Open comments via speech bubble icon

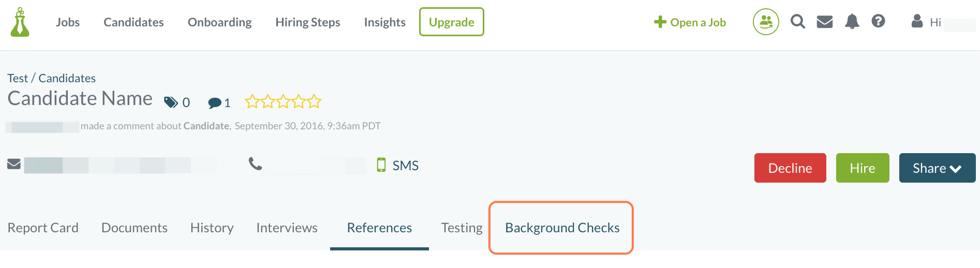point(215,103)
